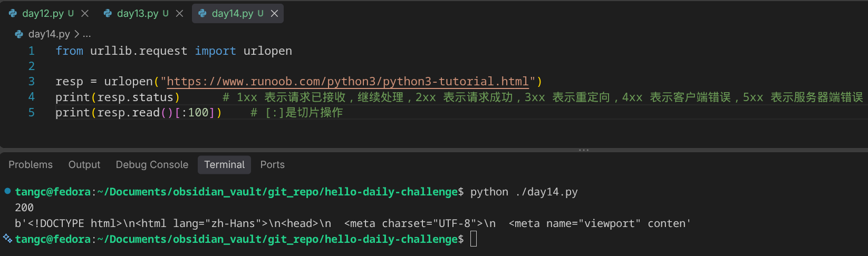Click line number 5 in the gutter
The image size is (868, 256).
pyautogui.click(x=32, y=112)
